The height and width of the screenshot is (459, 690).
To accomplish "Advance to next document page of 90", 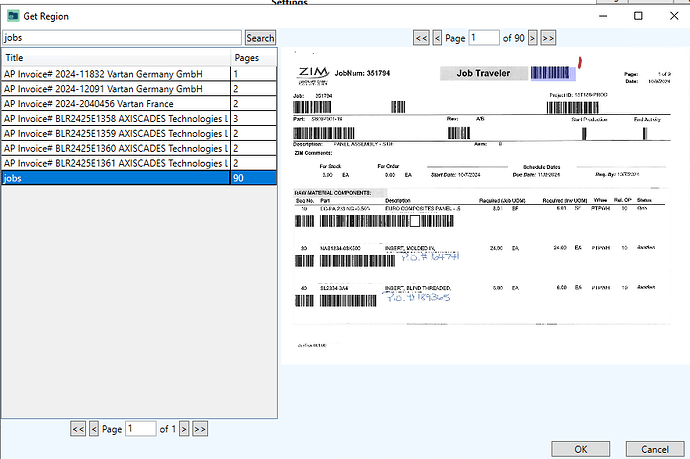I will [x=532, y=38].
